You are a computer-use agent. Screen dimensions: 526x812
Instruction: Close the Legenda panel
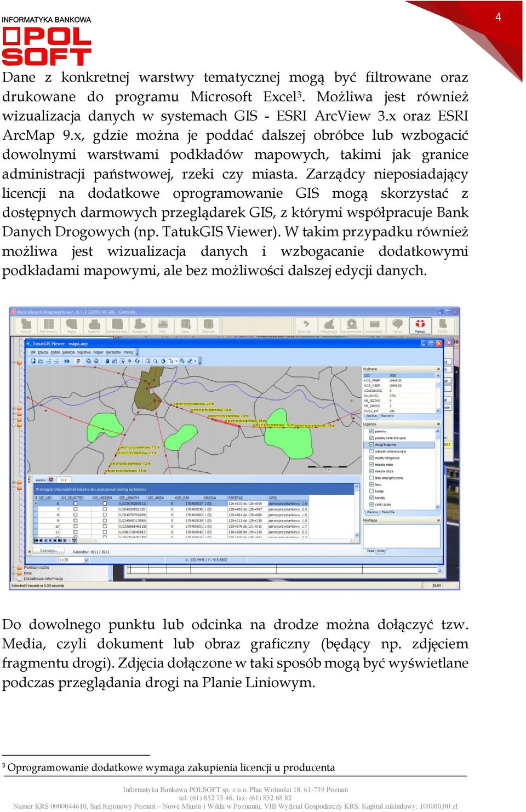[438, 424]
